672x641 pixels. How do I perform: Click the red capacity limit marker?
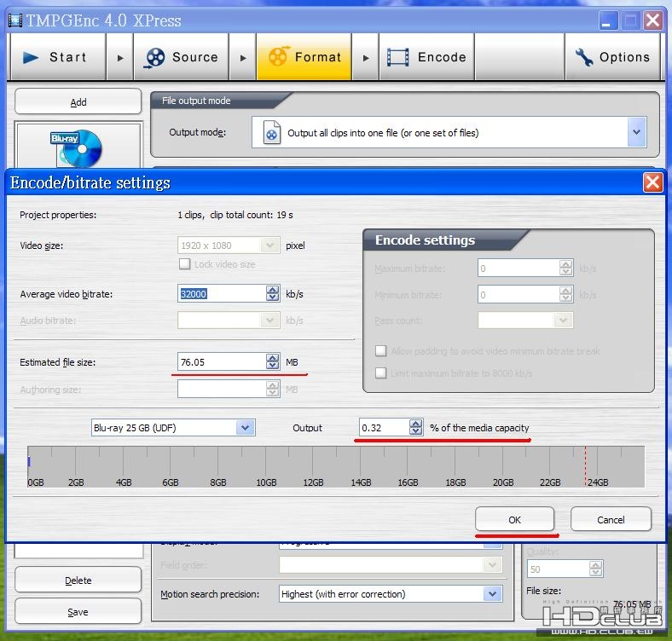[x=585, y=465]
